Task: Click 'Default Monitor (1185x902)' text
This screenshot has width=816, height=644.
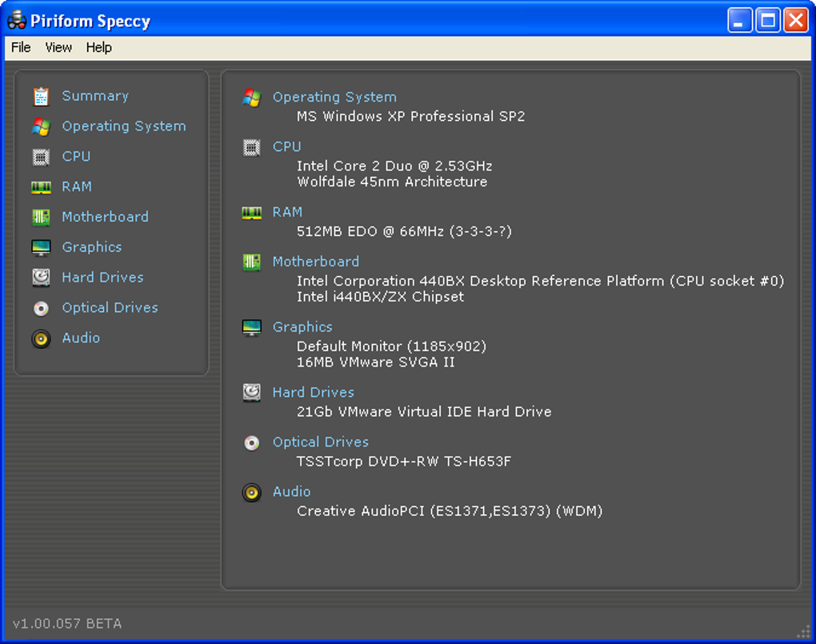Action: point(391,346)
